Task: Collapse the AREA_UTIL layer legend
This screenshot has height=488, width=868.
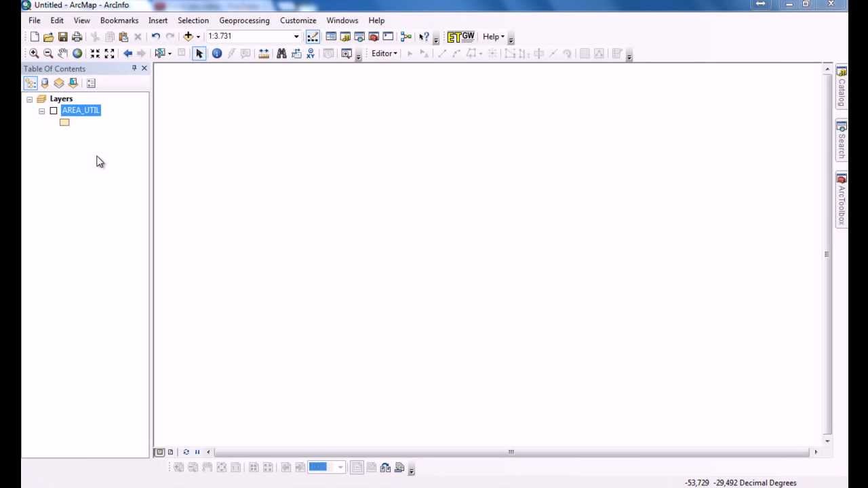Action: point(42,110)
